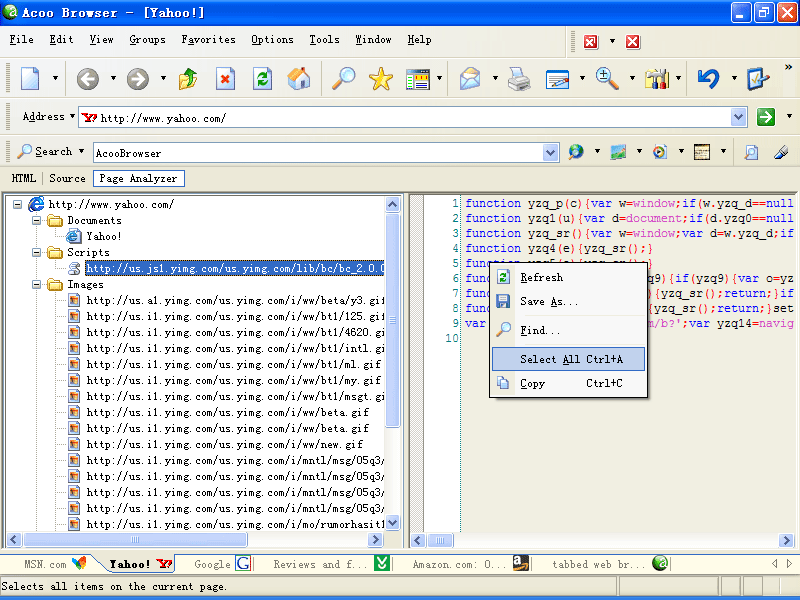Switch to the tabbed web br... browser tab
This screenshot has height=600, width=800.
(609, 564)
